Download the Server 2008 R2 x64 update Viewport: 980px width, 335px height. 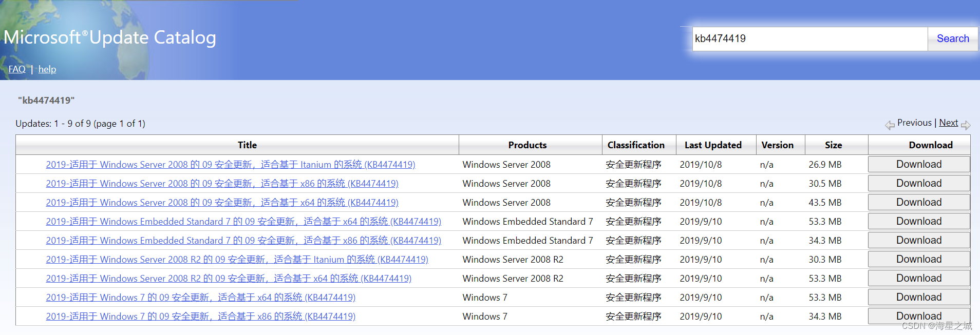pos(919,278)
